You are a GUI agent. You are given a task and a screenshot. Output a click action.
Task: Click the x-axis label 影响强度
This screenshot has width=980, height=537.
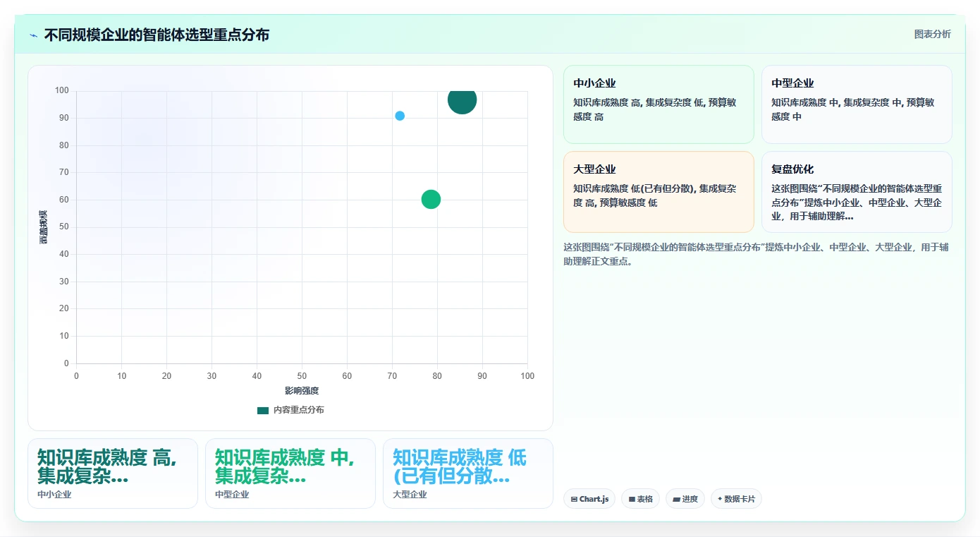pyautogui.click(x=302, y=391)
